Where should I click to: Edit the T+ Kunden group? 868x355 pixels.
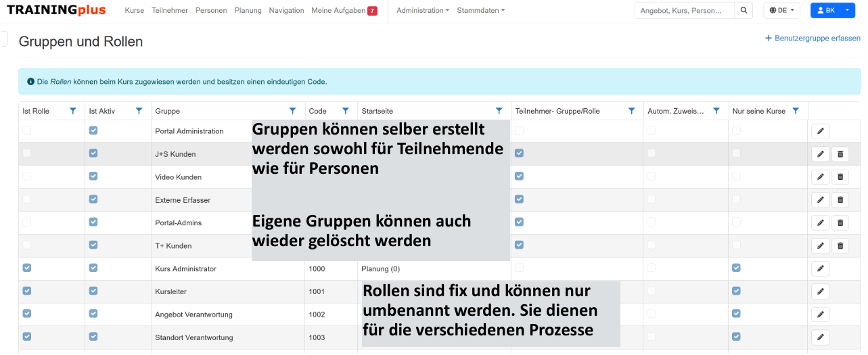820,245
